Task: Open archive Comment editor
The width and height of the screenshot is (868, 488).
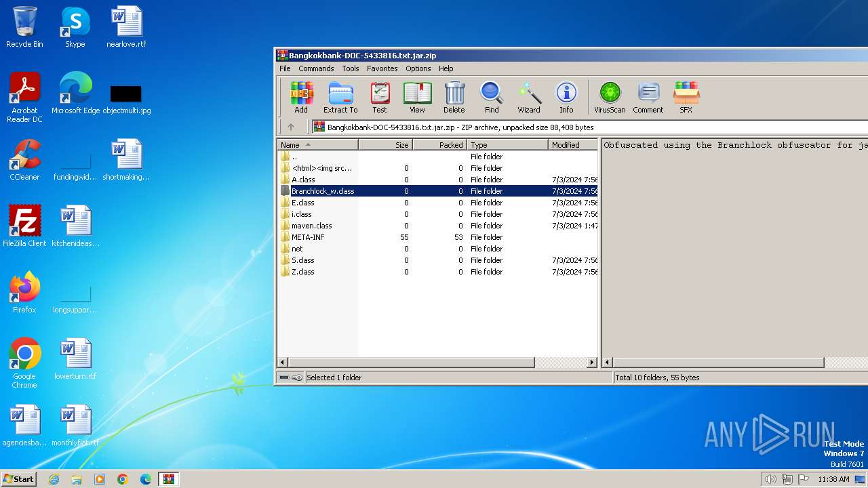Action: click(648, 98)
